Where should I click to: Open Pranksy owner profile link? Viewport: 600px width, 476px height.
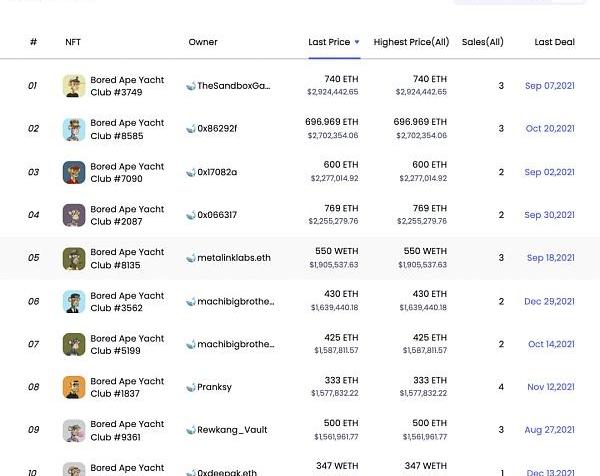pyautogui.click(x=214, y=387)
